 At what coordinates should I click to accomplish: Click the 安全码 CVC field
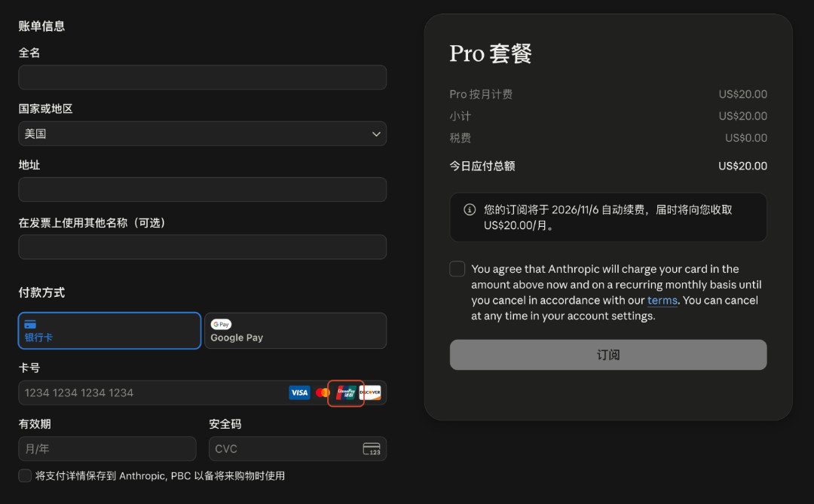pyautogui.click(x=298, y=449)
